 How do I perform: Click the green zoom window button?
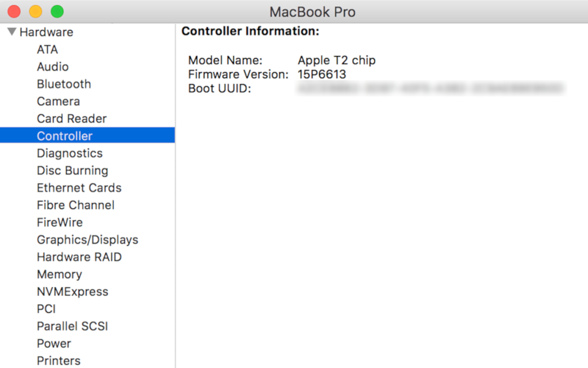tap(57, 12)
